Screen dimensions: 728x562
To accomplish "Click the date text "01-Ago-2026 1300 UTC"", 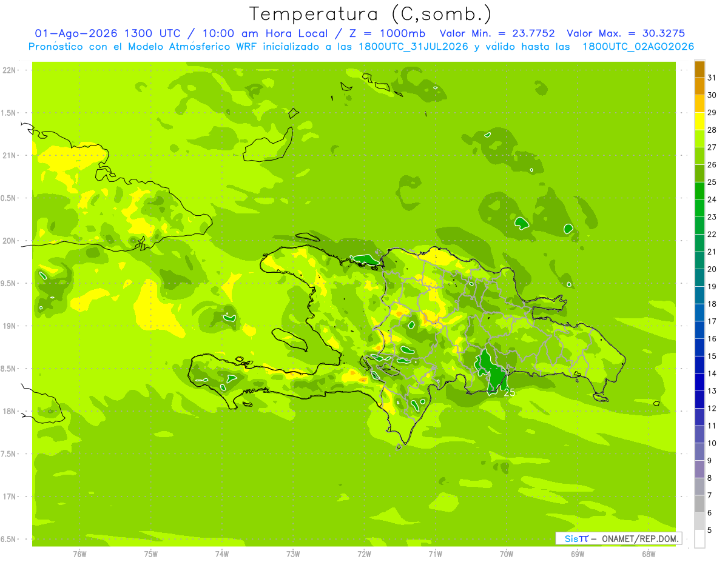I will point(107,33).
